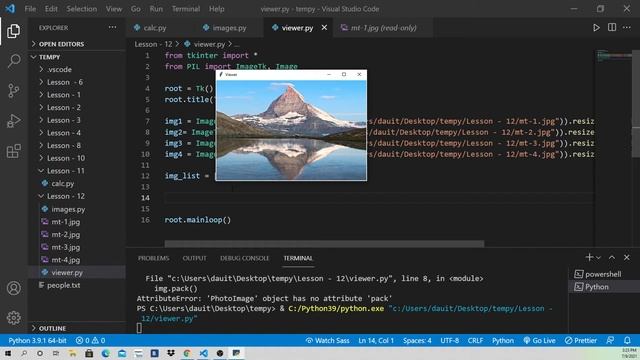Open Windows Start menu
This screenshot has width=640, height=360.
[8, 353]
